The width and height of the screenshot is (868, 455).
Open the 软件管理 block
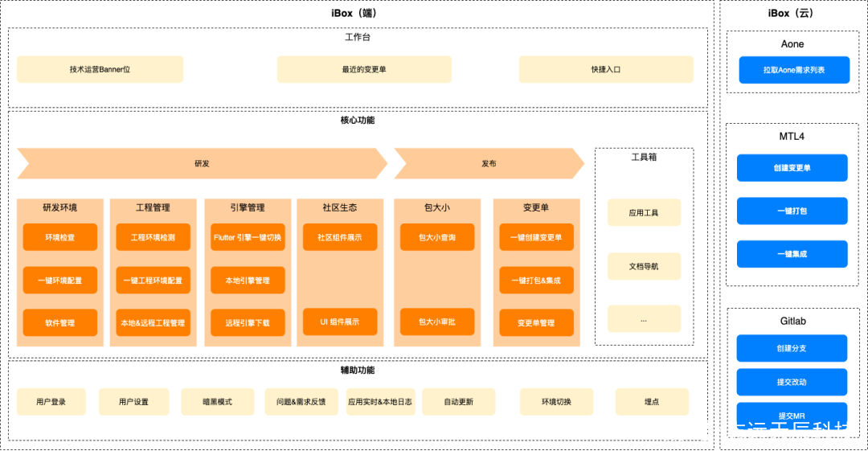[59, 322]
